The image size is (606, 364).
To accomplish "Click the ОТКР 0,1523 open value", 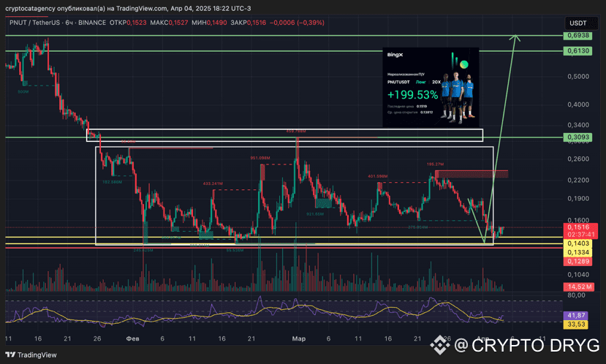I will (128, 23).
